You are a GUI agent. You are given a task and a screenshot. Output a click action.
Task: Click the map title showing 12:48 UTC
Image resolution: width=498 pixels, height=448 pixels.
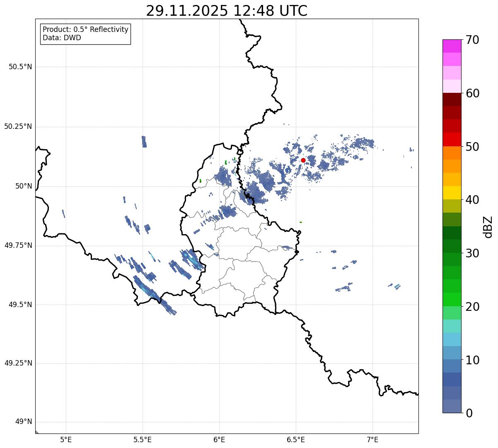pos(227,11)
